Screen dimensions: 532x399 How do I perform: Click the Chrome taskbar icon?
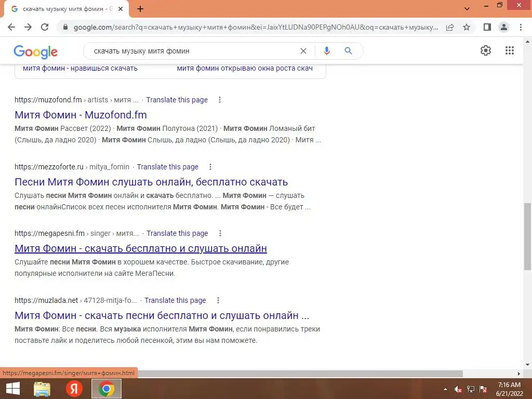pyautogui.click(x=107, y=389)
